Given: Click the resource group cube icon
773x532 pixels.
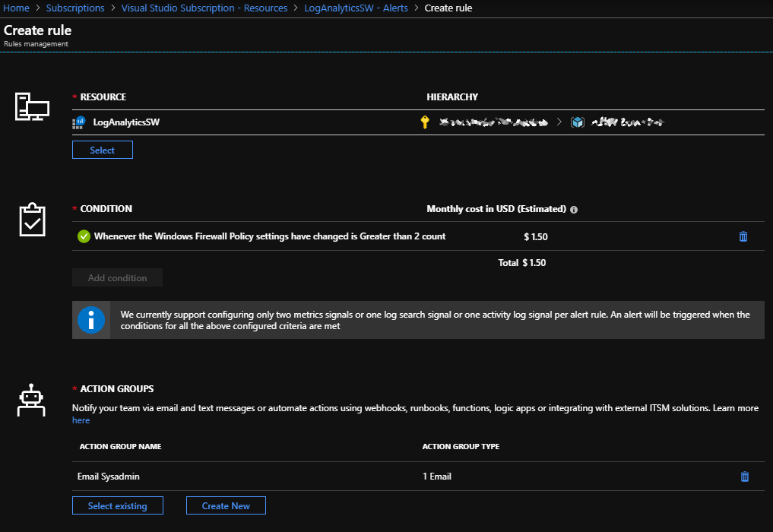Looking at the screenshot, I should pos(578,122).
